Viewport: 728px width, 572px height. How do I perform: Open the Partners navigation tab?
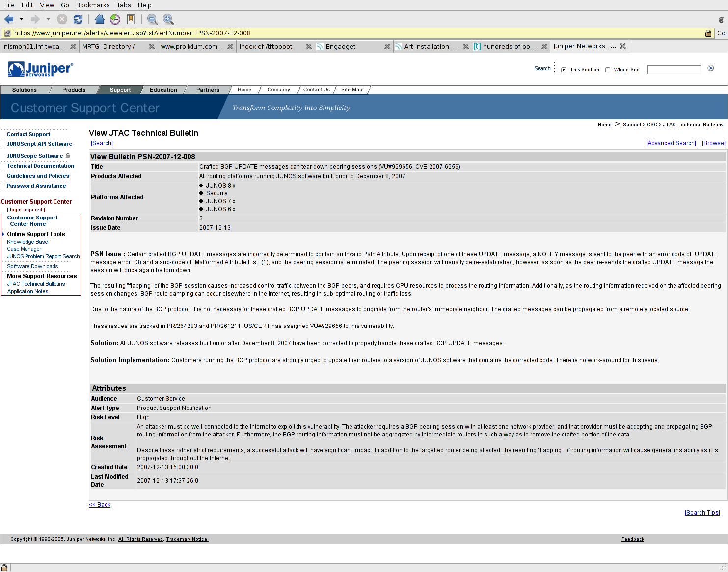click(208, 90)
